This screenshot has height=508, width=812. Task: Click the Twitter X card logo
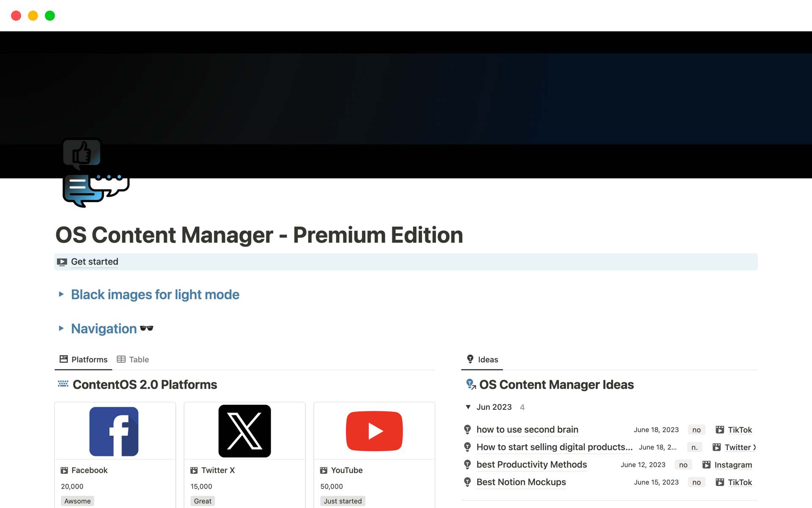244,431
